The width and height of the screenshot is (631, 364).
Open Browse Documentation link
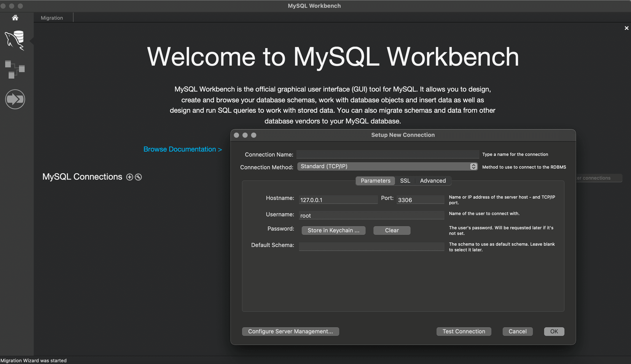pos(182,149)
